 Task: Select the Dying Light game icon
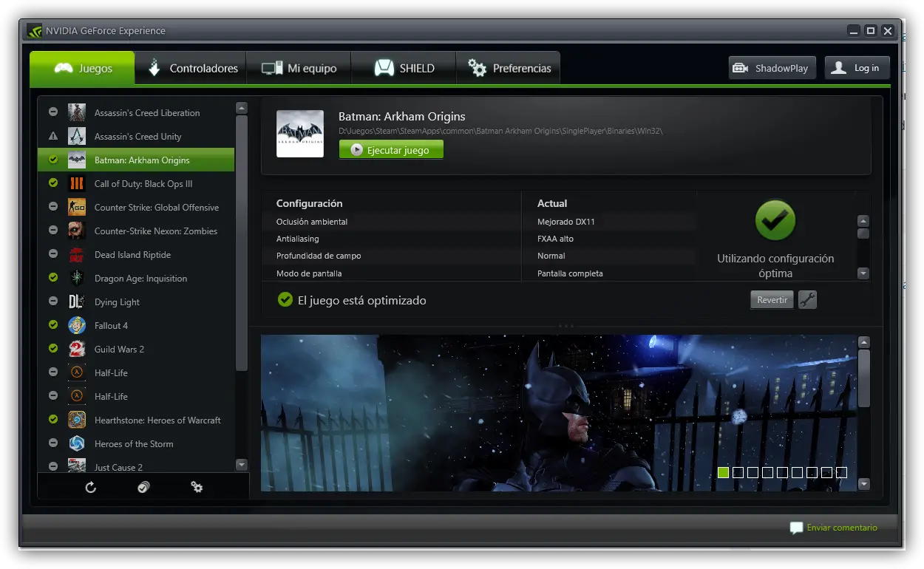point(77,301)
